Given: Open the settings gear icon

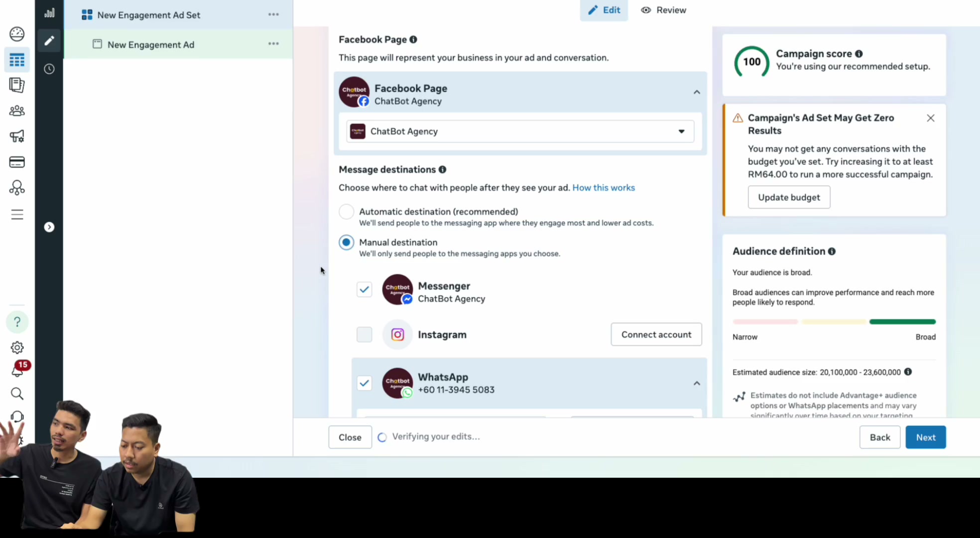Looking at the screenshot, I should (x=17, y=347).
